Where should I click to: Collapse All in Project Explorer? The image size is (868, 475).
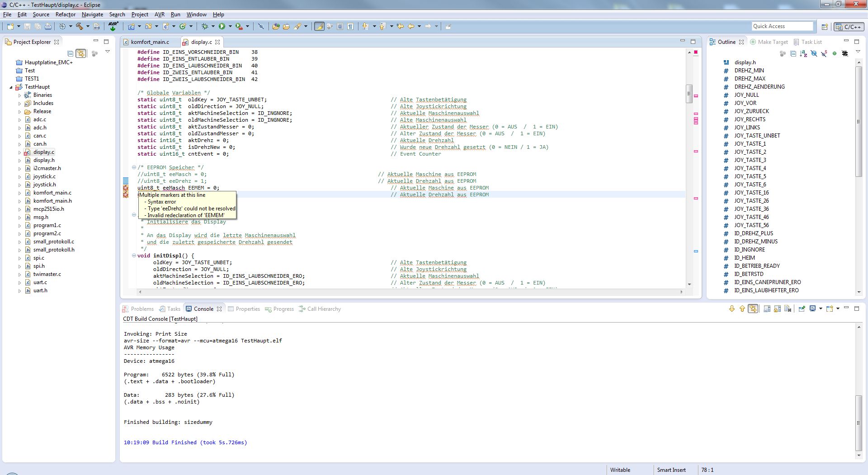[70, 53]
